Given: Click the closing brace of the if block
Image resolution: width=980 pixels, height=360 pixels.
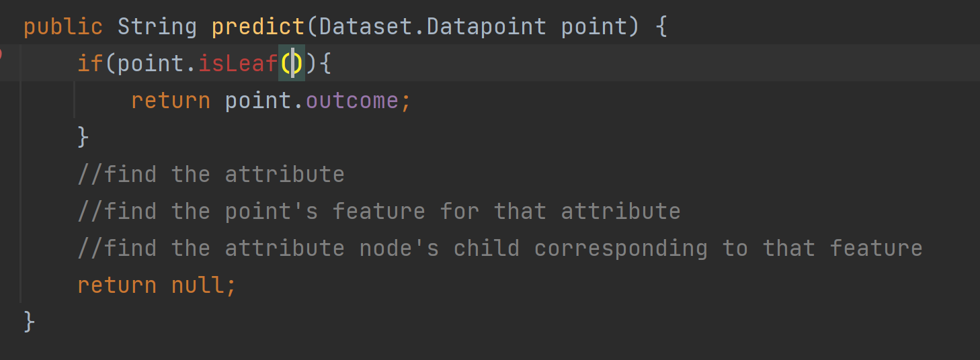Looking at the screenshot, I should 83,138.
